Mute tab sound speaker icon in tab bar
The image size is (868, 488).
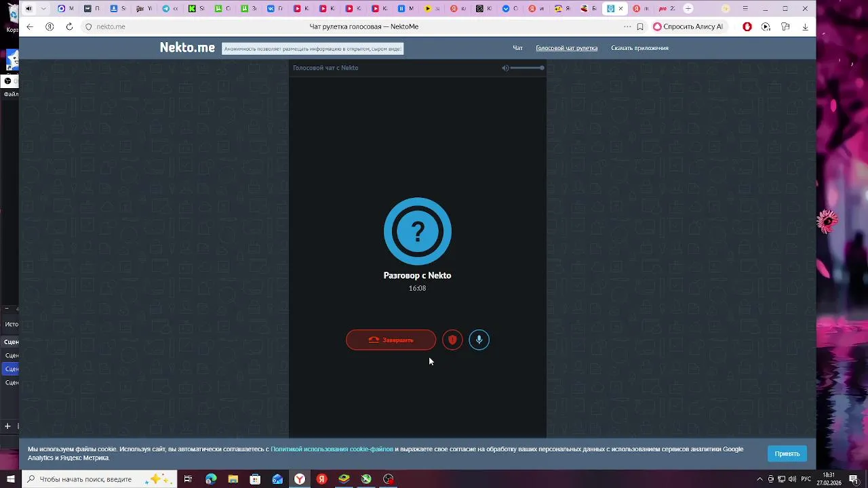[x=28, y=9]
